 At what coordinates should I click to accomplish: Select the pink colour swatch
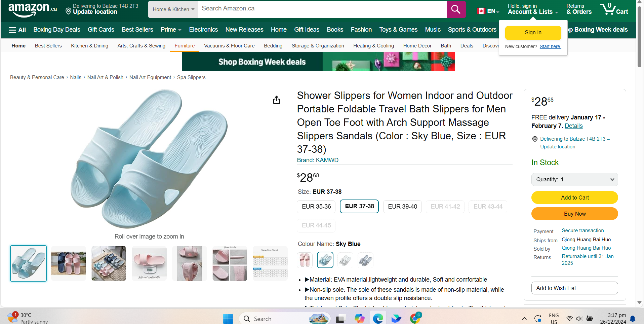coord(305,260)
